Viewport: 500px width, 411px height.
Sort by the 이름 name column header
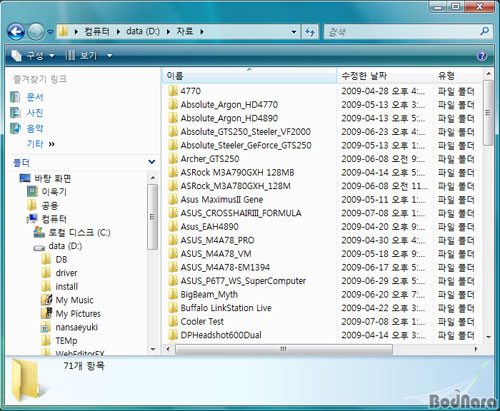point(249,76)
